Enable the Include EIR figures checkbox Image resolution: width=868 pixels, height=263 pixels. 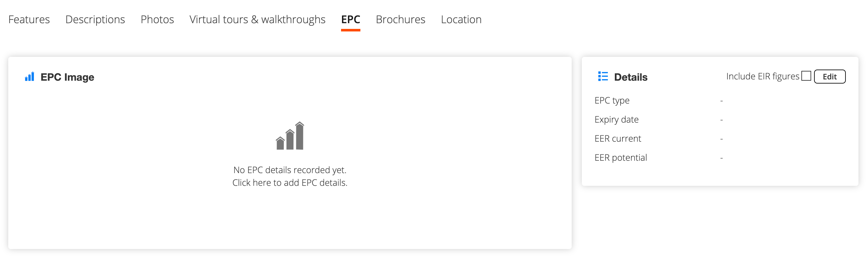[806, 76]
